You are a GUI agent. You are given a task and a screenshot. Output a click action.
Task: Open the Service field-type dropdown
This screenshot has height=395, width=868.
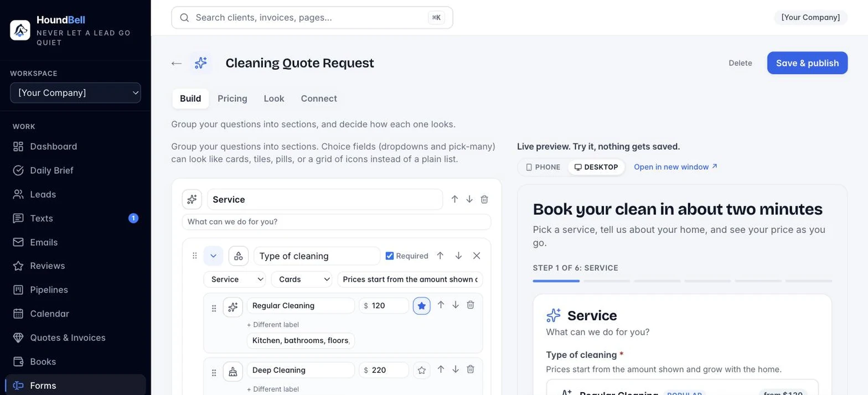235,279
